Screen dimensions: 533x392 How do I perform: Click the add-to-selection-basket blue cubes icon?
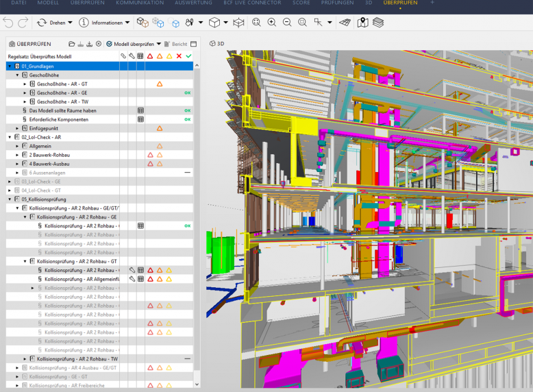[x=158, y=23]
